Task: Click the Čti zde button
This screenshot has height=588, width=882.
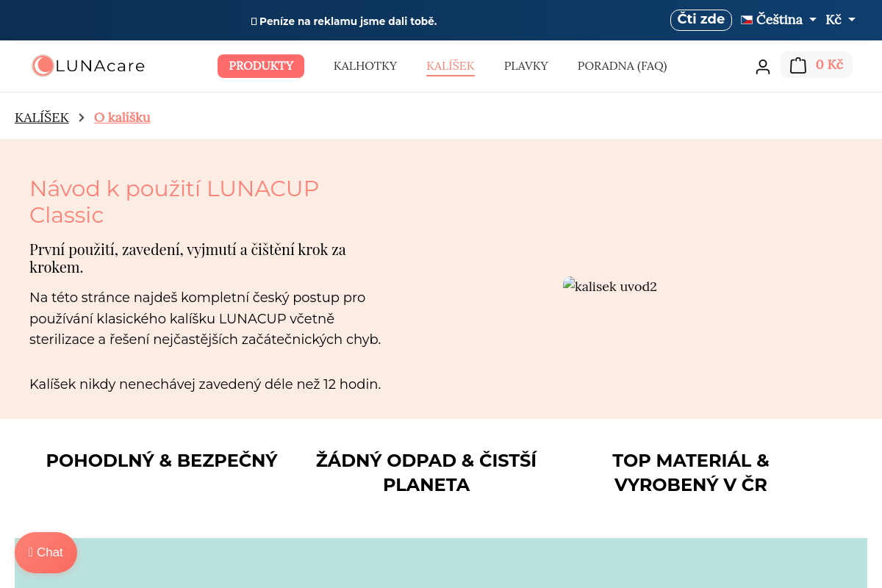Action: 701,20
